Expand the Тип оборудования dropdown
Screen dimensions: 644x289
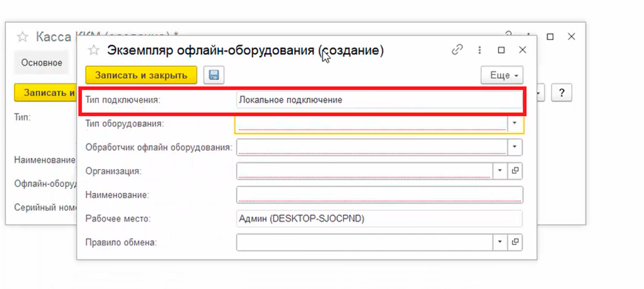coord(515,123)
